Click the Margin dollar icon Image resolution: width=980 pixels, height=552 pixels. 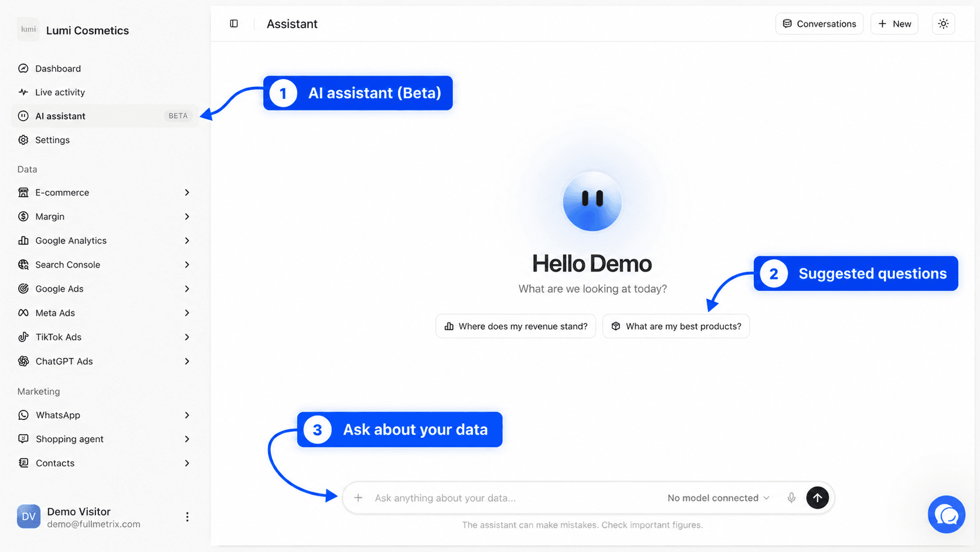[x=23, y=216]
